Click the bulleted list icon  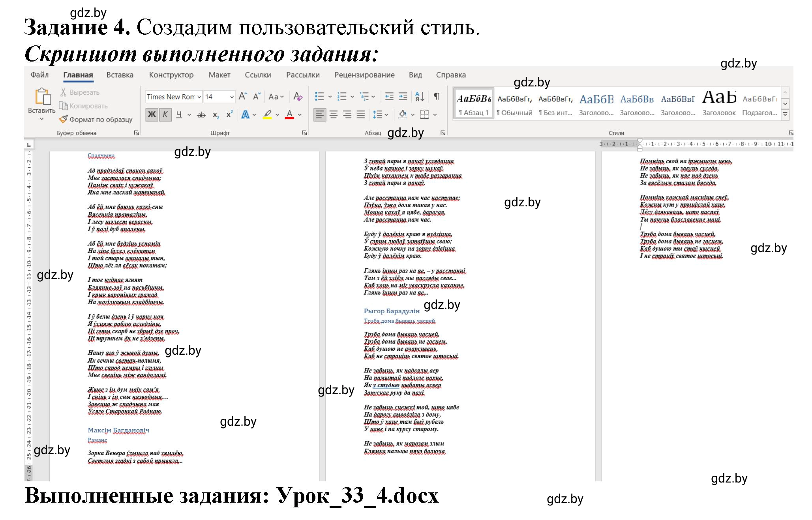tap(319, 97)
